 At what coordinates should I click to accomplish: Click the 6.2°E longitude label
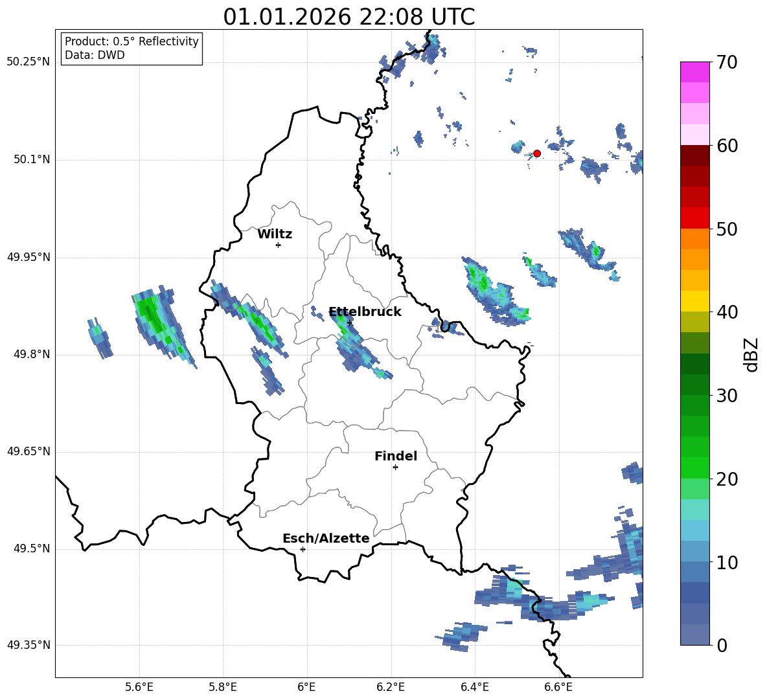[391, 687]
